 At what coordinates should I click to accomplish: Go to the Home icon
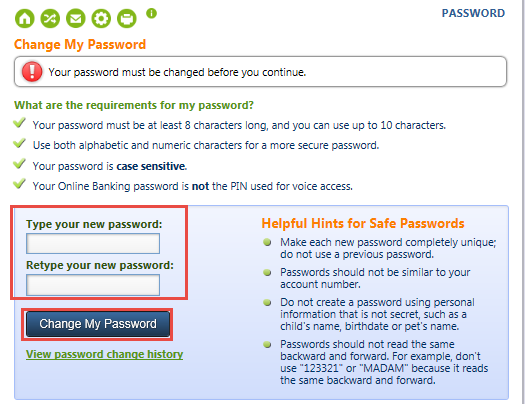click(24, 18)
